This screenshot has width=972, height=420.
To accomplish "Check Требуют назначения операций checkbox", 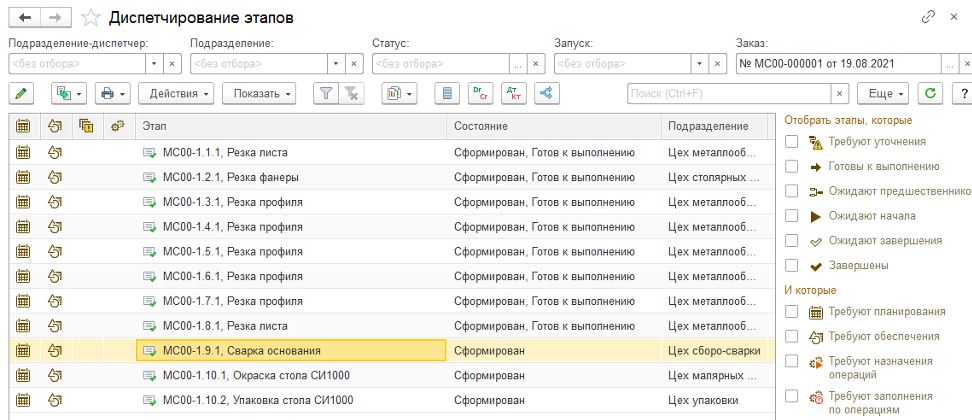I will click(x=791, y=361).
